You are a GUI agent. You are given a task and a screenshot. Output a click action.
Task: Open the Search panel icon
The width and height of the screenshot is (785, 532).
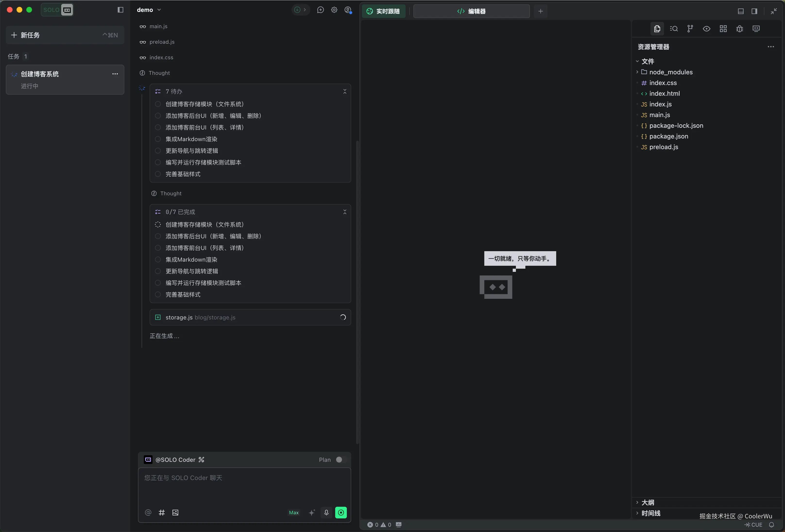tap(674, 29)
